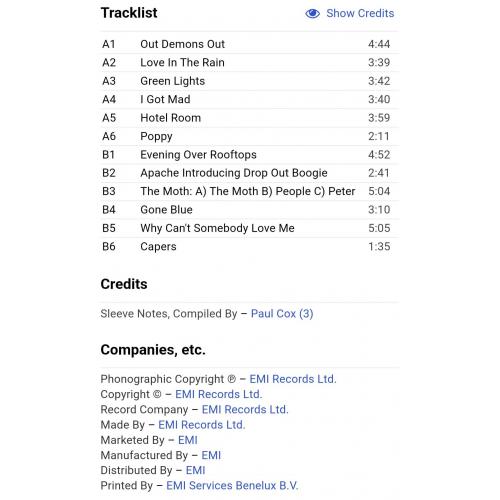Image resolution: width=500 pixels, height=500 pixels.
Task: Open the Paul Cox (3) credit link
Action: pos(282,314)
